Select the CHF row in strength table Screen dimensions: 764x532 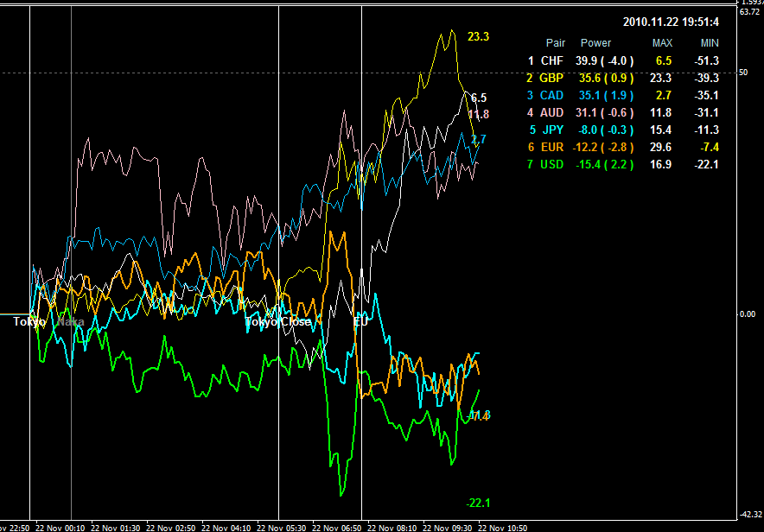tap(551, 61)
